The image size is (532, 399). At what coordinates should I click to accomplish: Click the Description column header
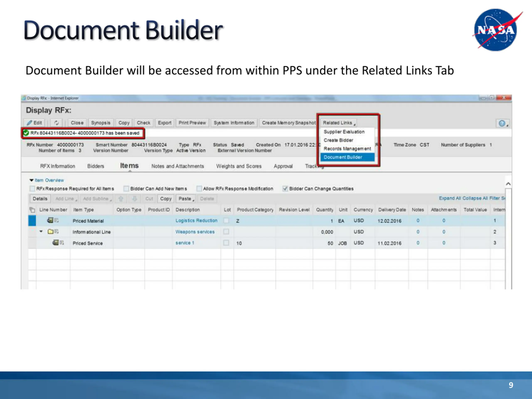click(197, 210)
